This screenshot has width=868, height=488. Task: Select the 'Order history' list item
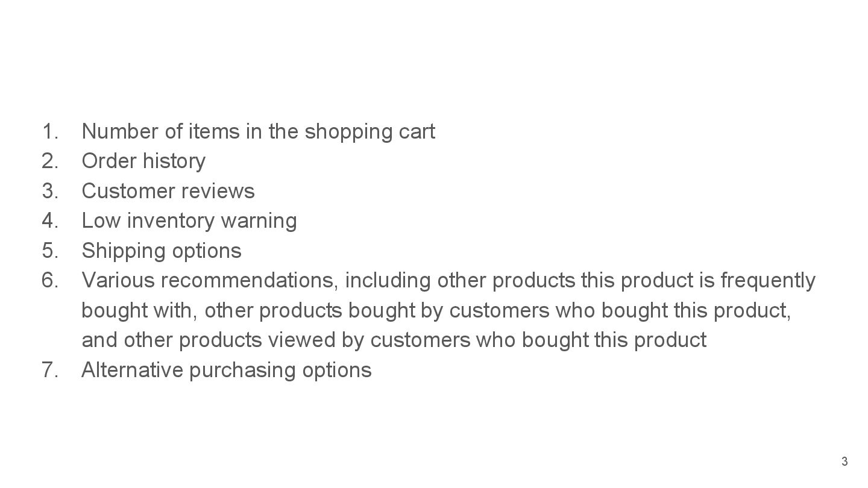click(x=143, y=161)
